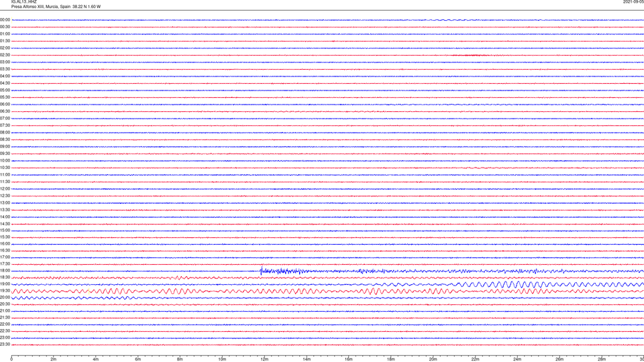Click the '00:30' row time label
The image size is (644, 362).
pos(5,27)
